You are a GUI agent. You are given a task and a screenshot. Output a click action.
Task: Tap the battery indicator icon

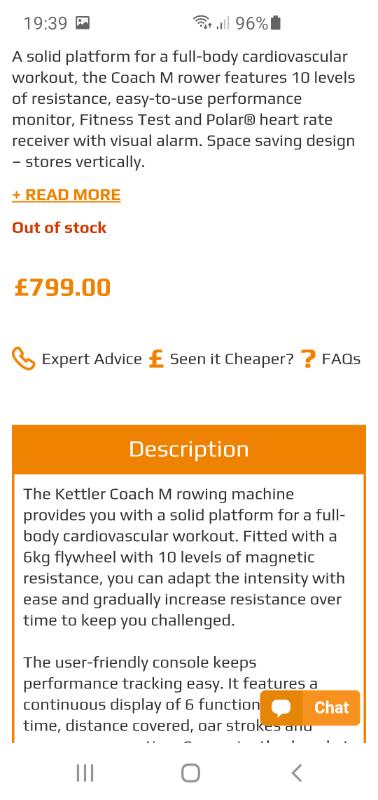coord(275,23)
